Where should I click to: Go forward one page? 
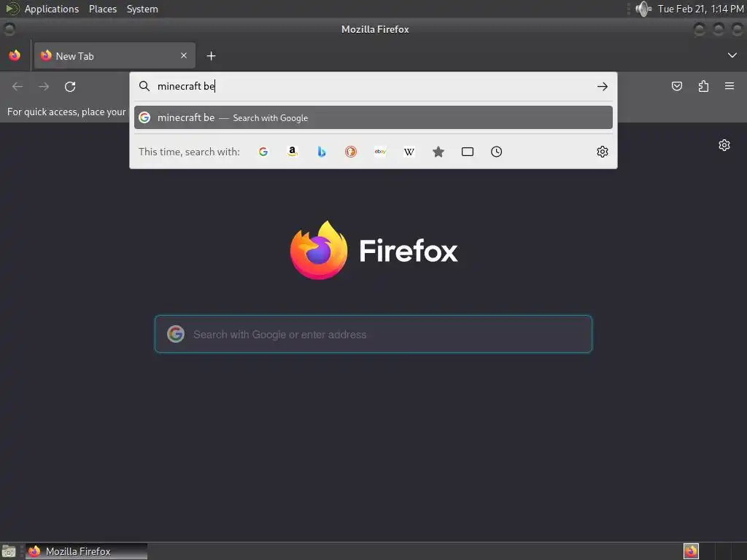pos(43,87)
